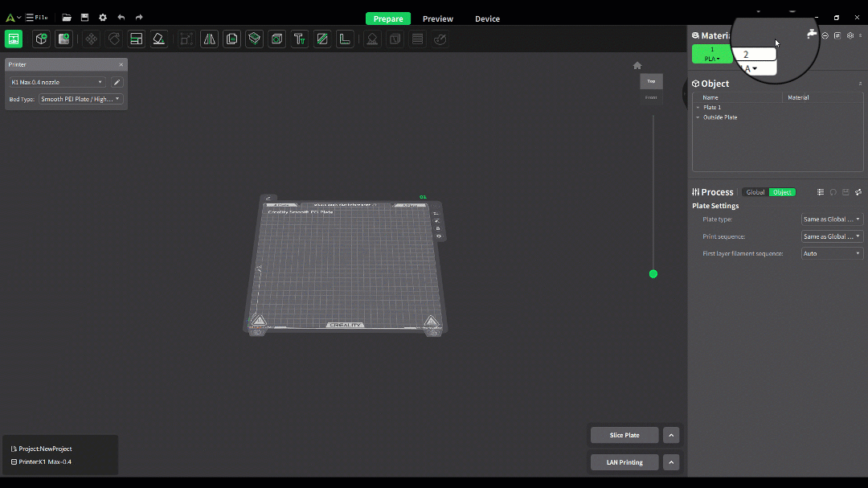Switch to the Preview tab
This screenshot has height=488, width=868.
click(x=438, y=18)
